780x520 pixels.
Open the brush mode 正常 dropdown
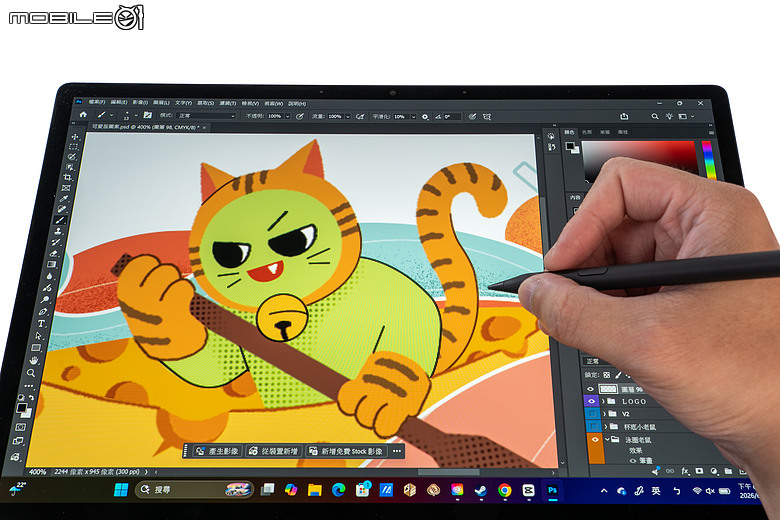[x=206, y=115]
